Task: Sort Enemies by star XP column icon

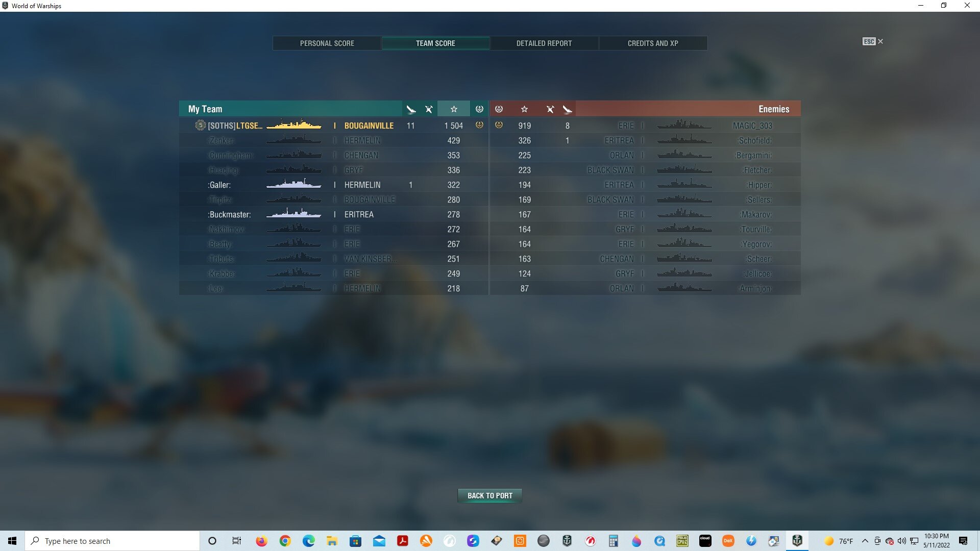Action: pyautogui.click(x=524, y=109)
